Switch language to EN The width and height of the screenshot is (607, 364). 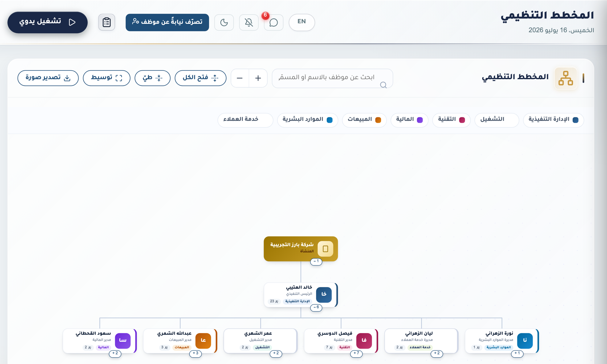[x=302, y=22]
